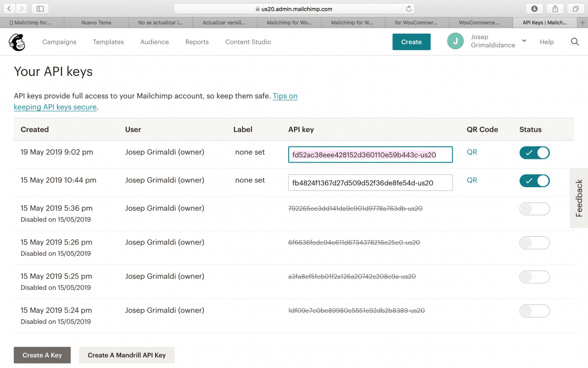
Task: Click the Safari forward arrow
Action: click(22, 9)
